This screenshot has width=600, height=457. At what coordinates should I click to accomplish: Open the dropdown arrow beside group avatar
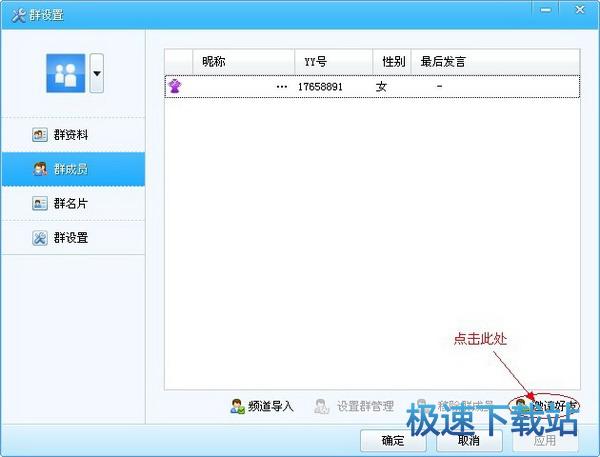click(x=97, y=73)
